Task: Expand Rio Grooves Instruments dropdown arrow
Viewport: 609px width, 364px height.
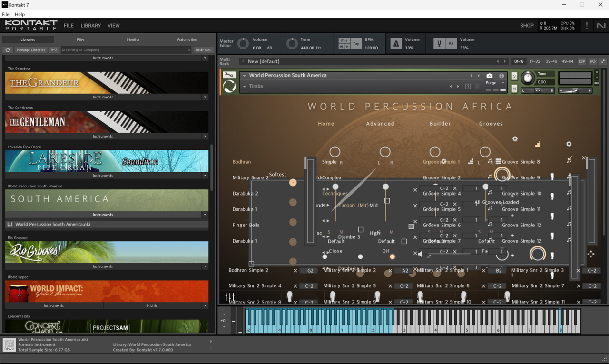Action: [205, 266]
